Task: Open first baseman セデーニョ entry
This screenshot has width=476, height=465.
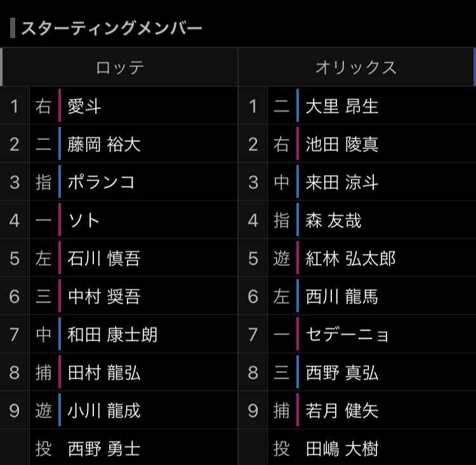Action: coord(347,334)
